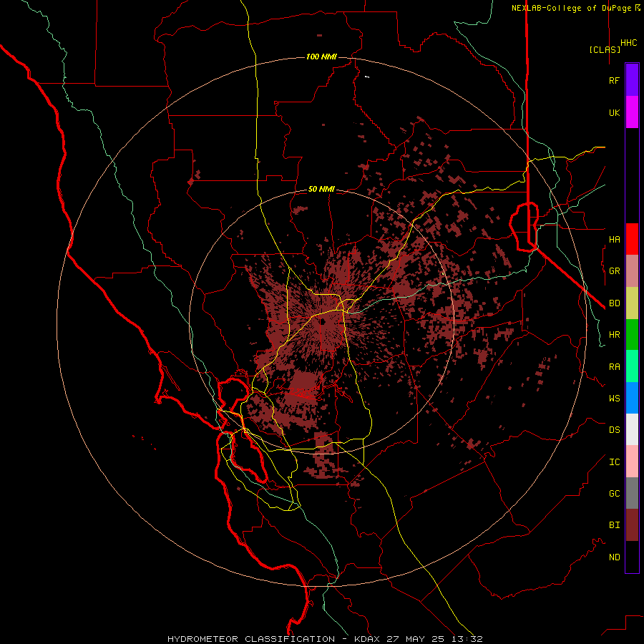The width and height of the screenshot is (644, 644).
Task: Click the "HHC" product code text
Action: 628,43
